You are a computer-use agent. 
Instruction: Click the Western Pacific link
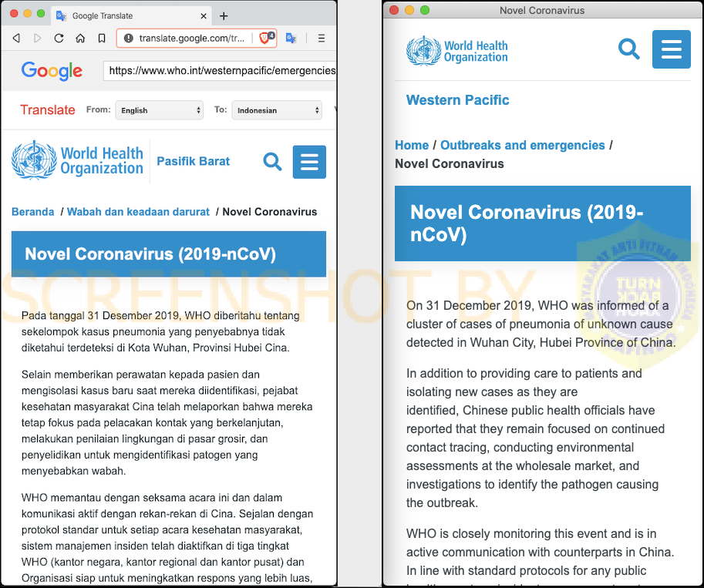point(457,100)
